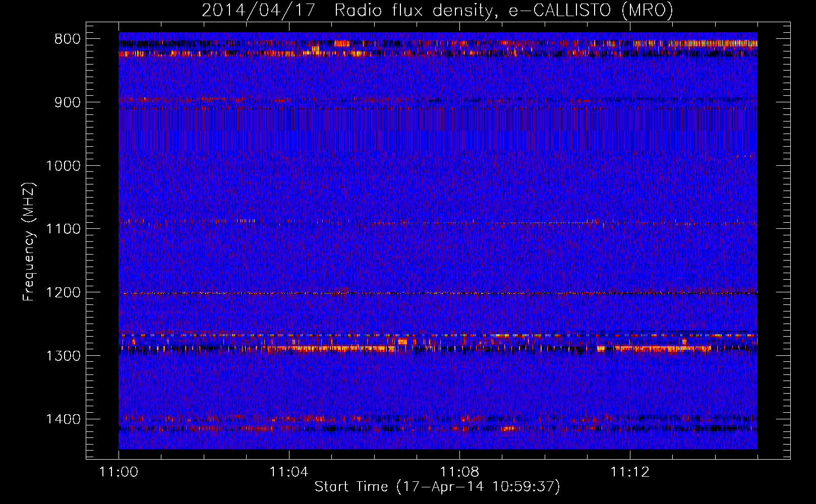Click the 1000 frequency tick label
The width and height of the screenshot is (816, 504).
pyautogui.click(x=64, y=166)
